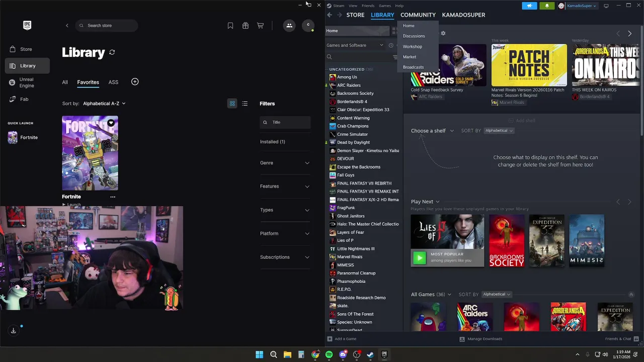Open the Steam Friends menu
The width and height of the screenshot is (644, 362).
(x=368, y=6)
